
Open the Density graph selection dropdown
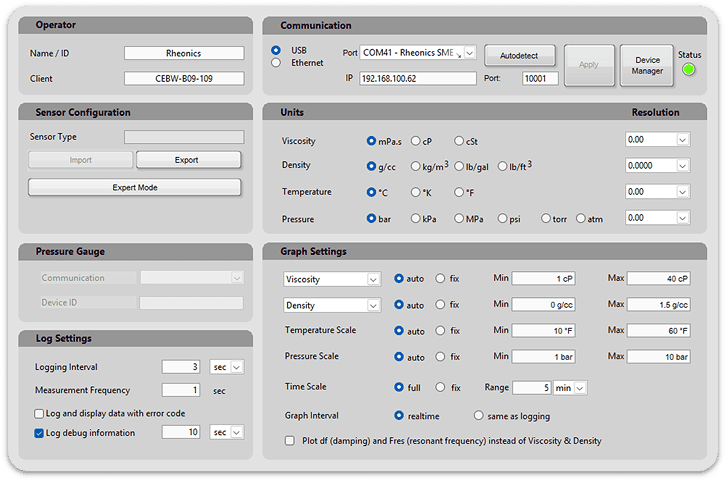coord(372,304)
